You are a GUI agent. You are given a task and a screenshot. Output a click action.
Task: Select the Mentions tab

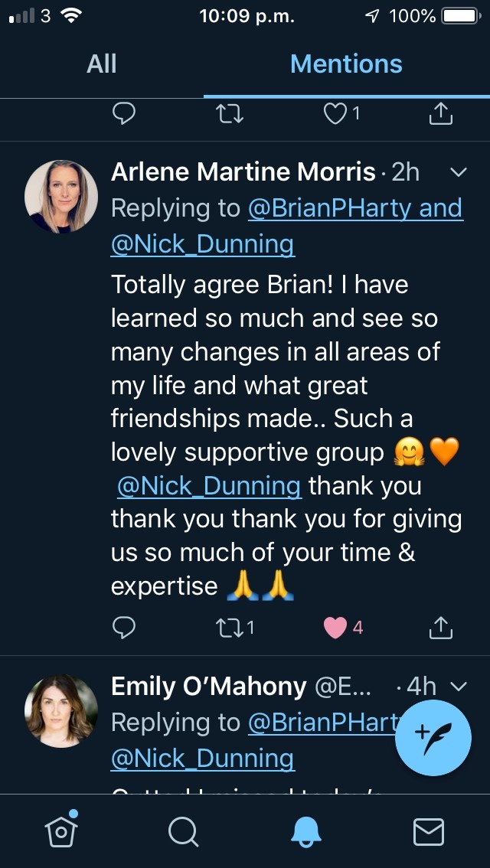[x=346, y=64]
